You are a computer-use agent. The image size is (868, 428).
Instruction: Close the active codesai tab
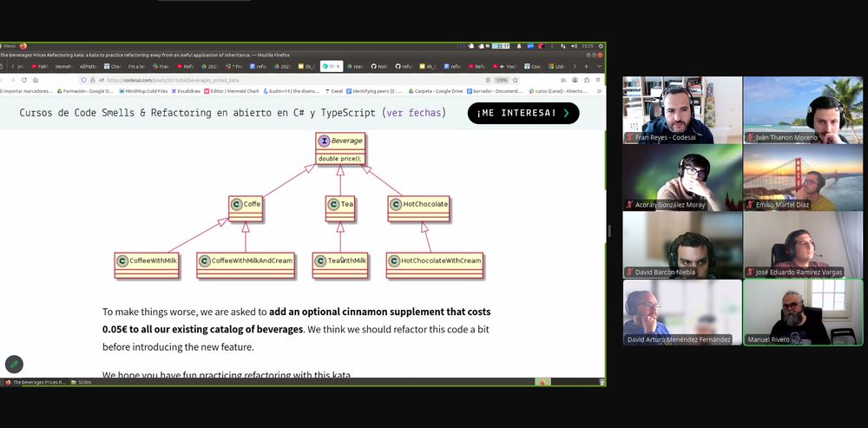tap(339, 67)
